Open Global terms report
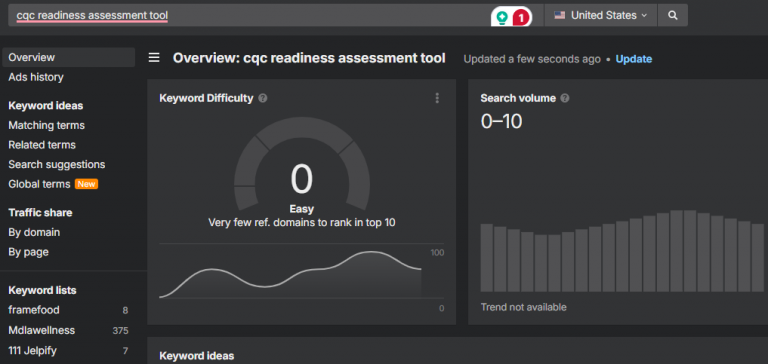 coord(39,184)
